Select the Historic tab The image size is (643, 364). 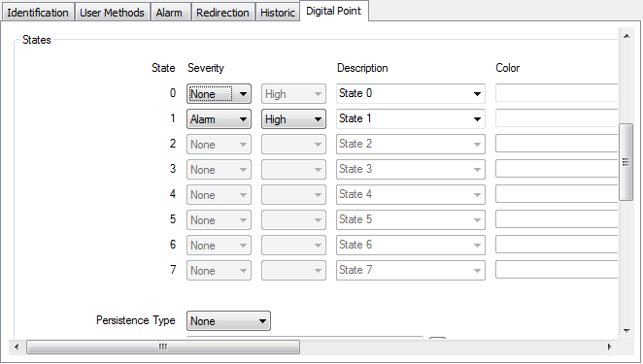click(278, 13)
